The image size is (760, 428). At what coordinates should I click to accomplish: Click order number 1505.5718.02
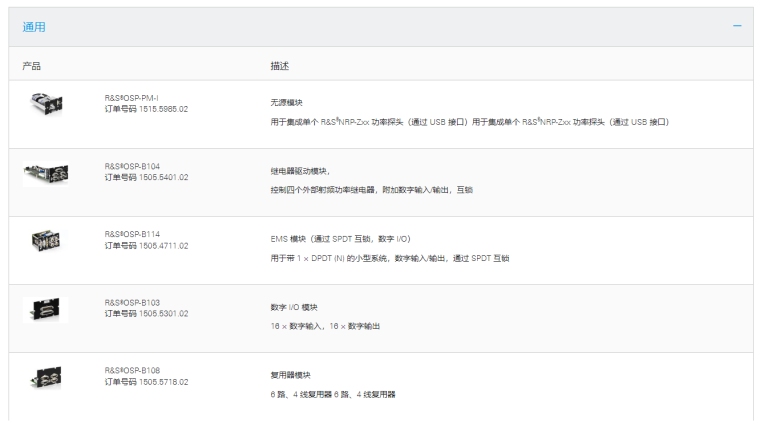(146, 381)
